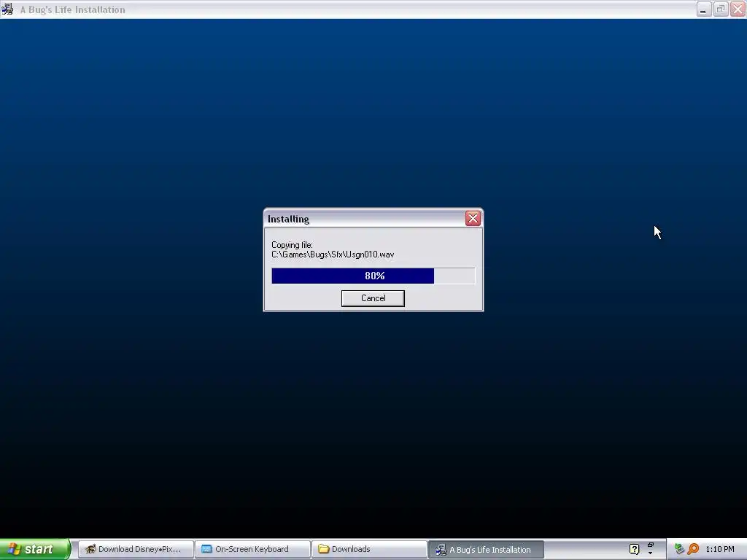The image size is (747, 560).
Task: Click the 80% installation progress bar
Action: 373,276
